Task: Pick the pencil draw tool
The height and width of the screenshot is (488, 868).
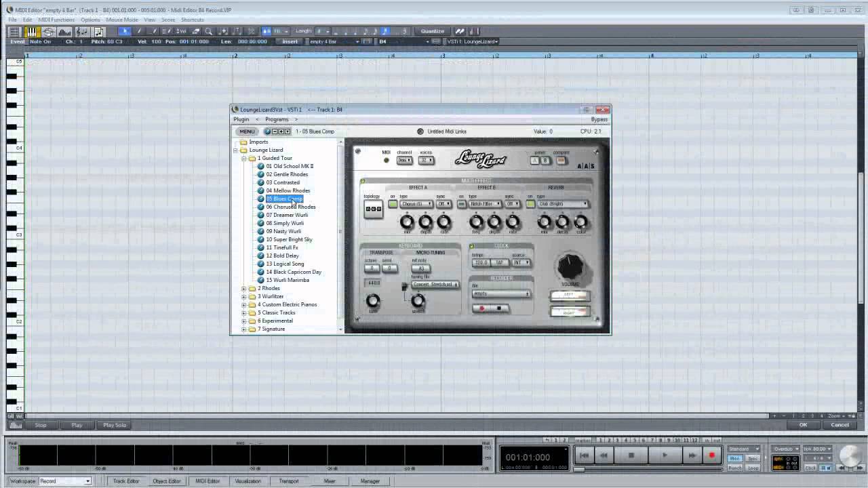Action: [x=139, y=31]
